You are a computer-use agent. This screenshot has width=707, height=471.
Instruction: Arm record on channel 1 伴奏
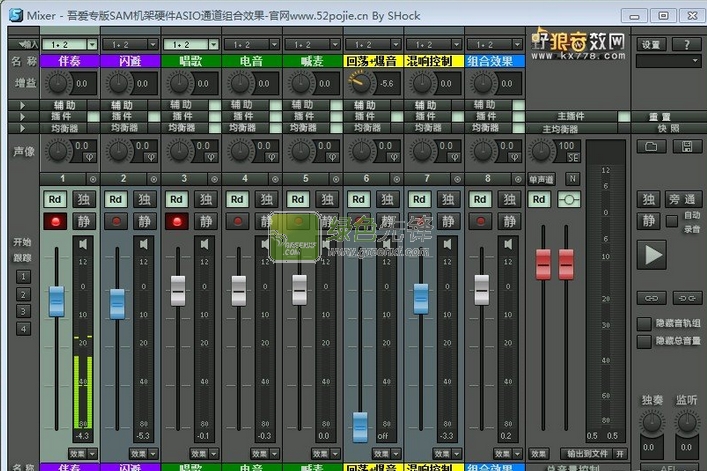(x=55, y=221)
